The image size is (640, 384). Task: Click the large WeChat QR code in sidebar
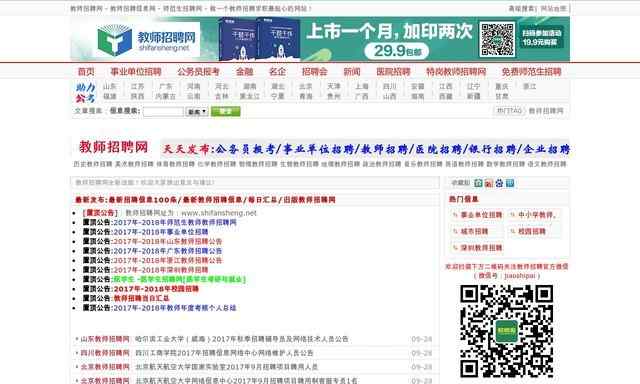tap(507, 331)
